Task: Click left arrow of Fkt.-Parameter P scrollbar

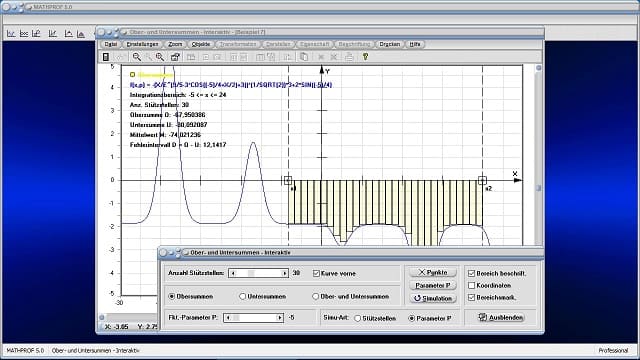Action: pos(228,318)
